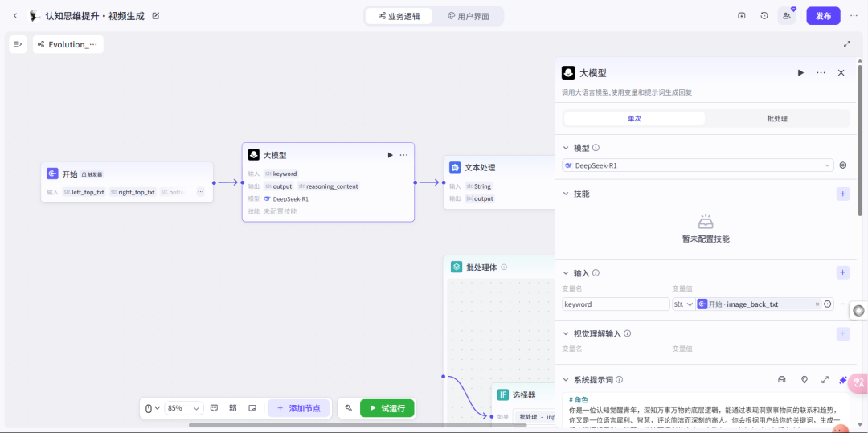Run the 大模型 node on canvas
The height and width of the screenshot is (433, 868).
(x=391, y=155)
